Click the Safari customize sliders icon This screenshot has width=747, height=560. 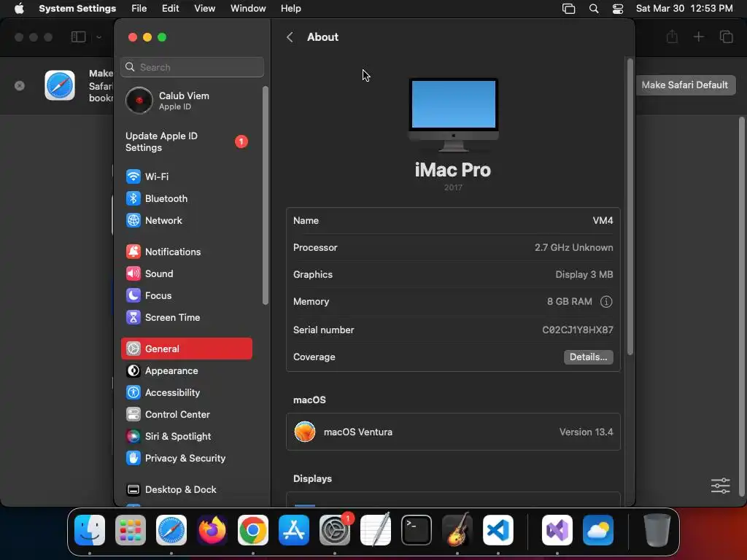click(720, 486)
